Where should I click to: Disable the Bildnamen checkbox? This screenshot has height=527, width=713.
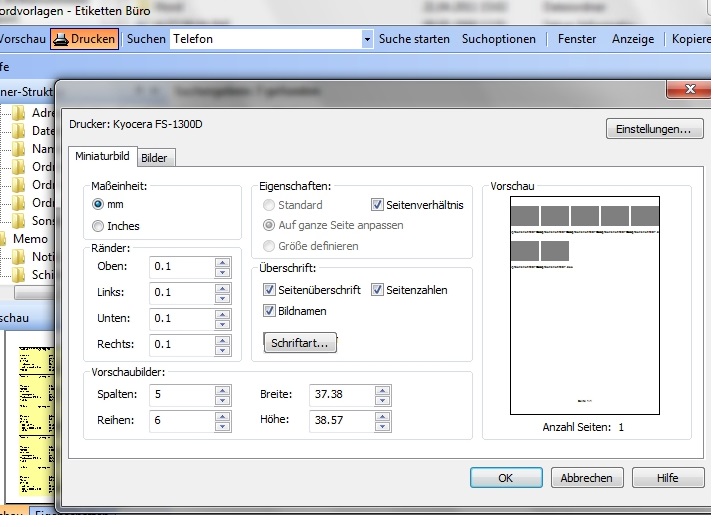[x=270, y=311]
